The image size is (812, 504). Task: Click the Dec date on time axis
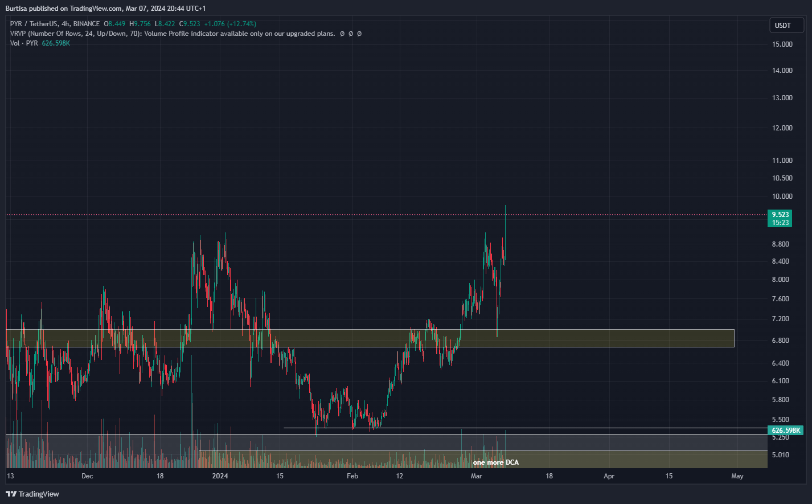tap(87, 476)
